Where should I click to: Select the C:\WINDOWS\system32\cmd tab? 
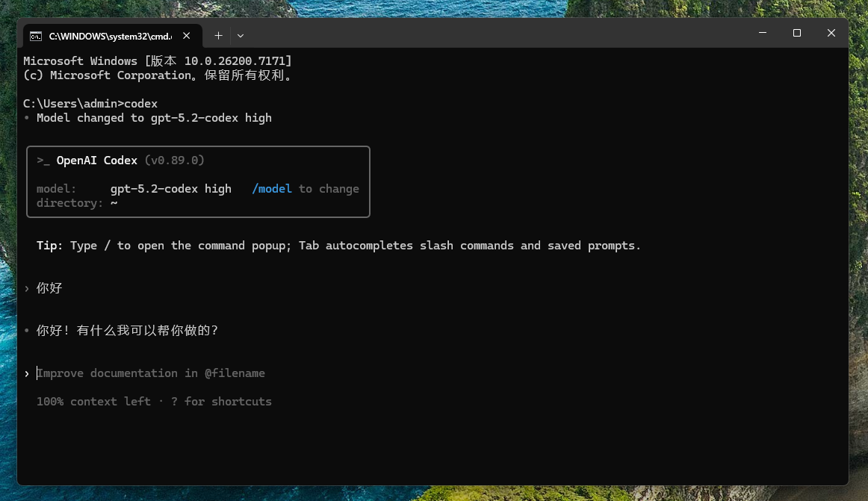tap(110, 36)
